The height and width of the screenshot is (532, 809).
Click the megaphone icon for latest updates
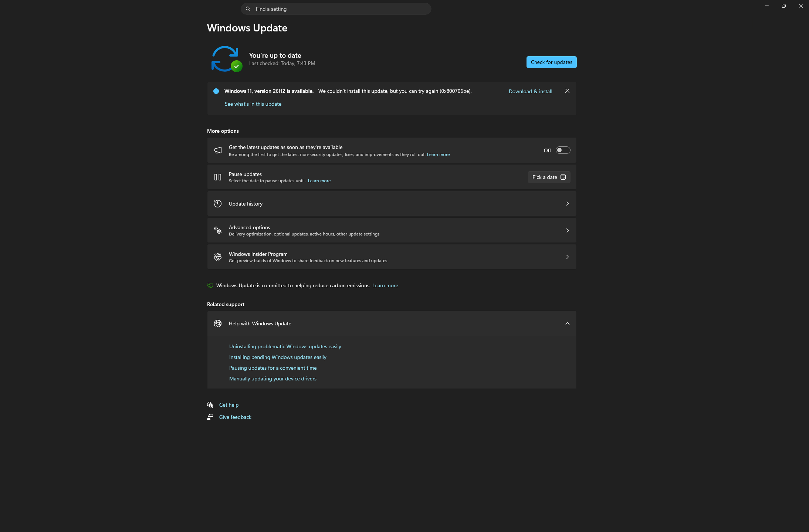pyautogui.click(x=218, y=150)
